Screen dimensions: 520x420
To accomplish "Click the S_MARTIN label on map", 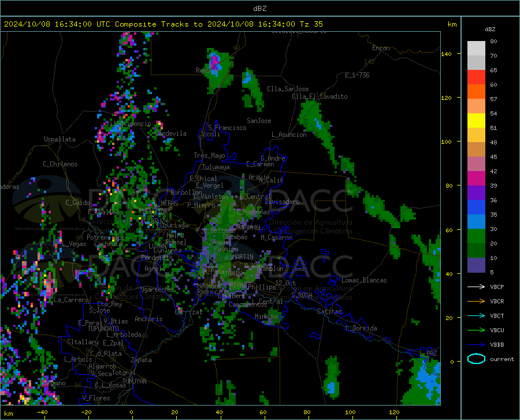I will (239, 257).
